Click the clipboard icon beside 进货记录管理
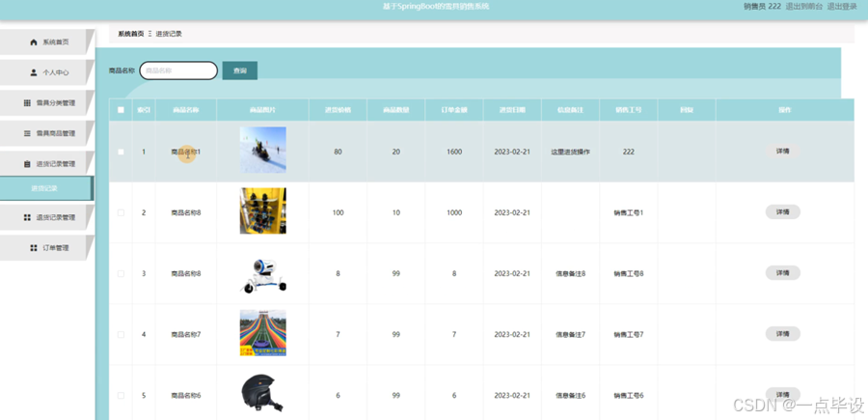Screen dimensions: 868x420 tap(27, 164)
